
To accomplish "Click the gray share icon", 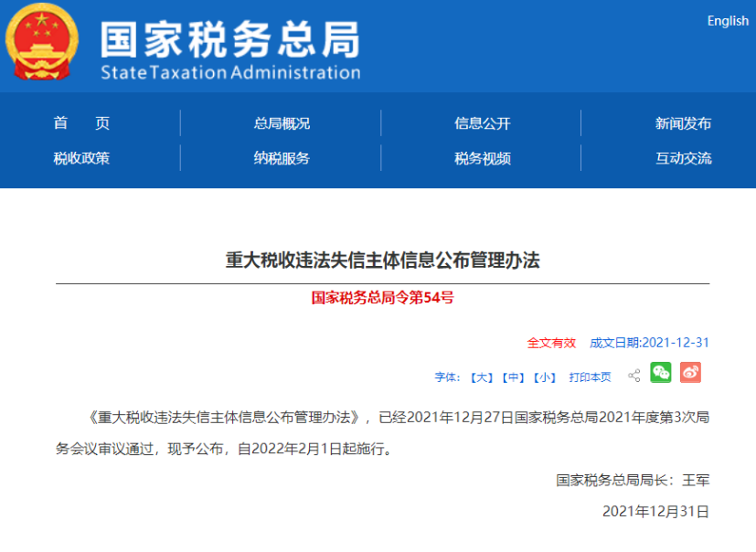I will pyautogui.click(x=634, y=376).
